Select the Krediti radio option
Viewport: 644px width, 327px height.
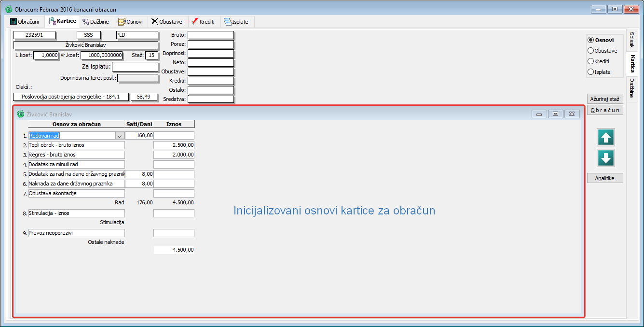(x=590, y=61)
